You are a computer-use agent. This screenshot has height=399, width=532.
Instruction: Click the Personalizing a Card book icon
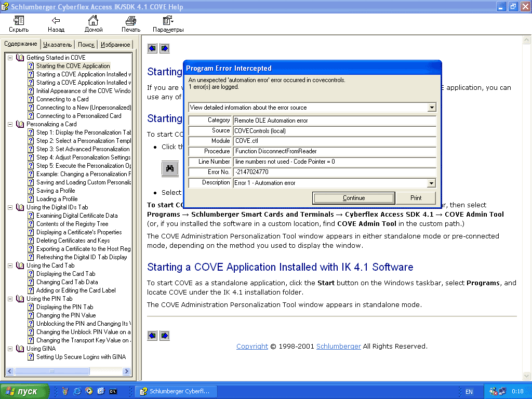click(x=20, y=124)
